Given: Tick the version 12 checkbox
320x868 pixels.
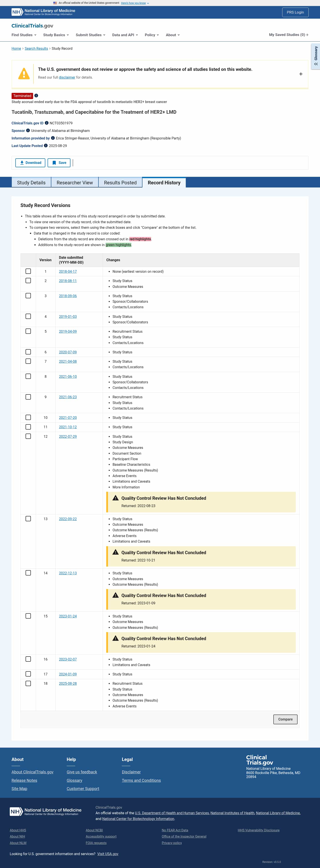Looking at the screenshot, I should pyautogui.click(x=28, y=436).
